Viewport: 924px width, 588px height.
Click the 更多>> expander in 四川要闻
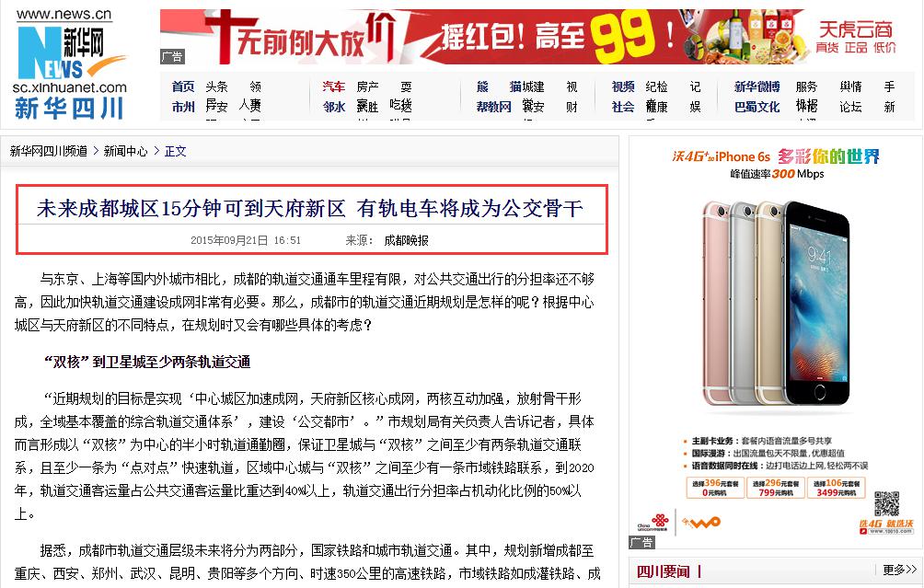(x=900, y=570)
